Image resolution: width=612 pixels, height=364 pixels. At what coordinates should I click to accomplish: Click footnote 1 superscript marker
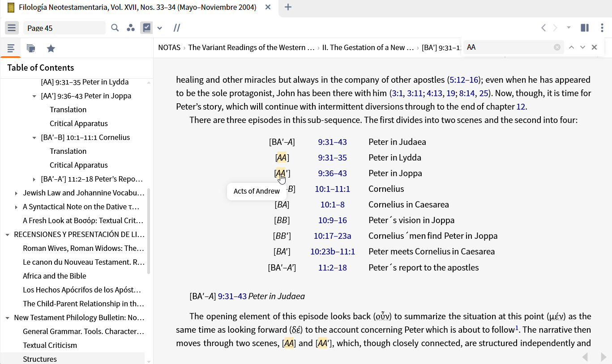517,328
